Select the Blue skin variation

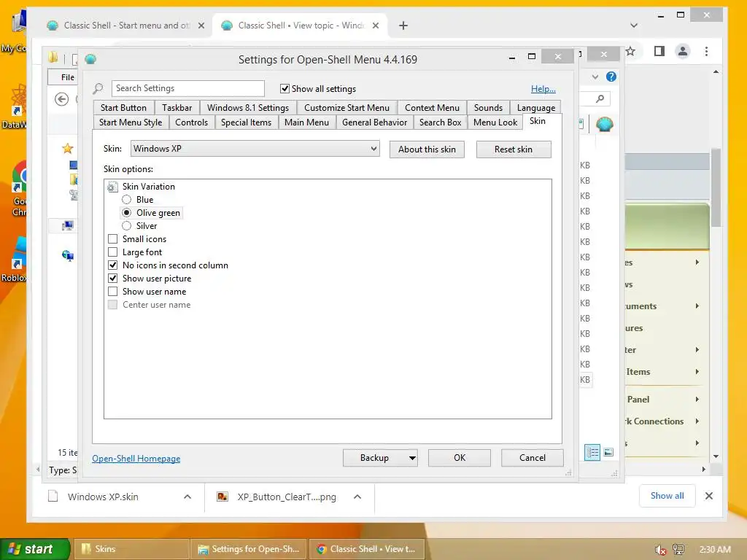[126, 200]
